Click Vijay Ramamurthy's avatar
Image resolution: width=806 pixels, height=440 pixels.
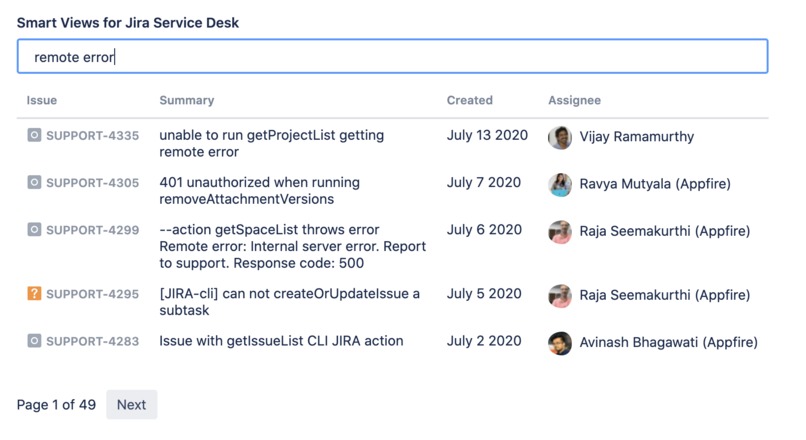[x=560, y=138]
